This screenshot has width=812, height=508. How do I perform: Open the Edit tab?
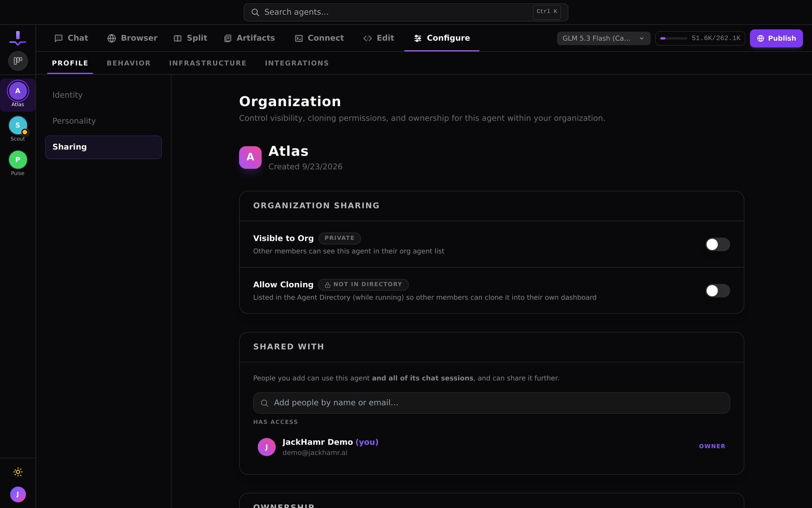point(379,38)
